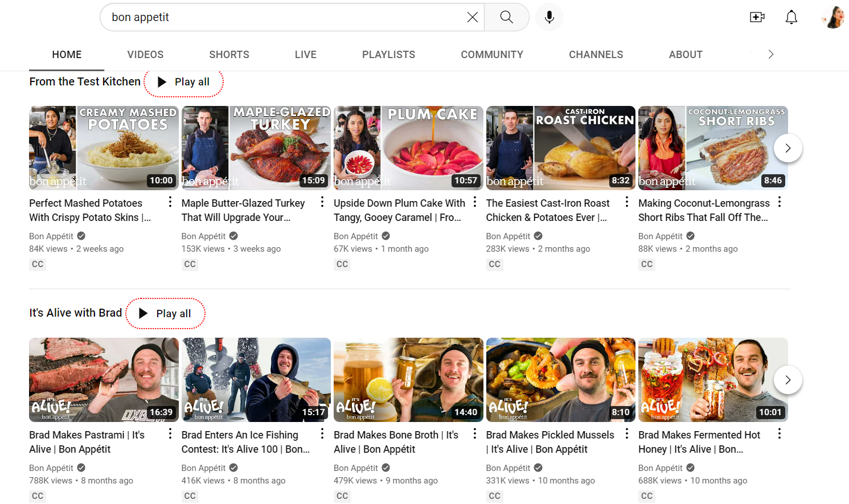
Task: Open more options for Brad Makes Bone Broth
Action: [x=475, y=434]
